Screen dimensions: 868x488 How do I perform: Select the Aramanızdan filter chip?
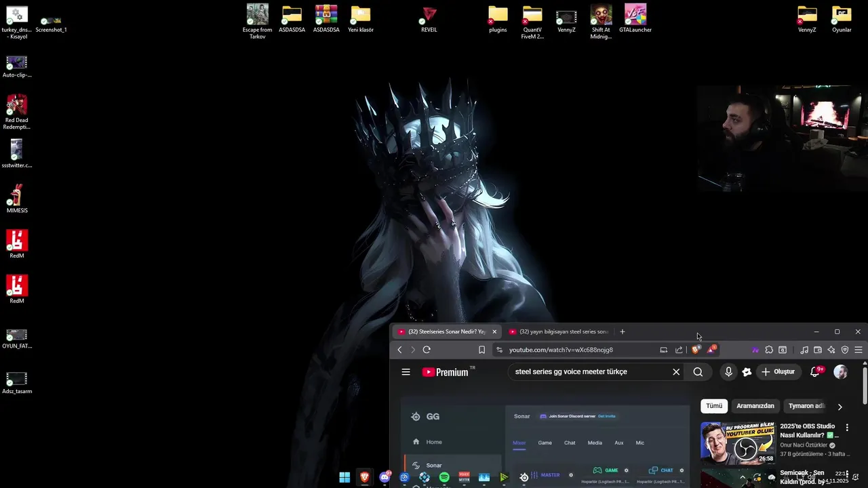coord(755,406)
